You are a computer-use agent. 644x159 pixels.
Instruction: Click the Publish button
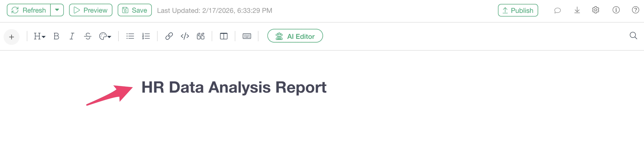(518, 10)
